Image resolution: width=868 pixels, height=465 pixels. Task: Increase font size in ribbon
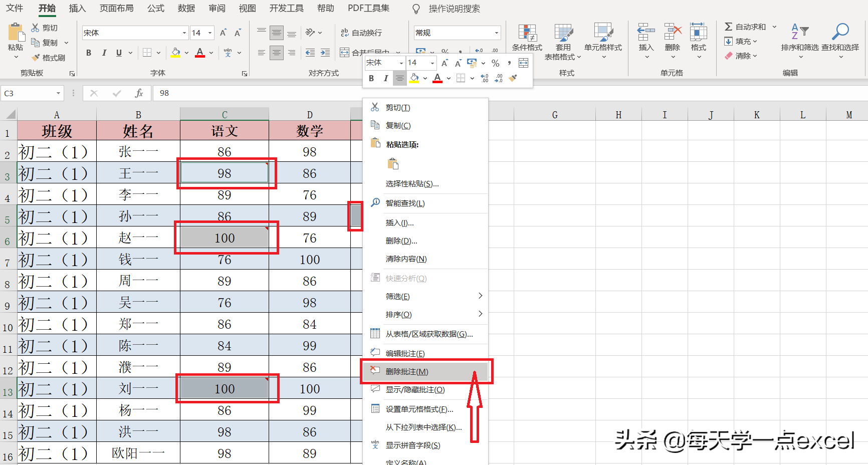pyautogui.click(x=224, y=33)
